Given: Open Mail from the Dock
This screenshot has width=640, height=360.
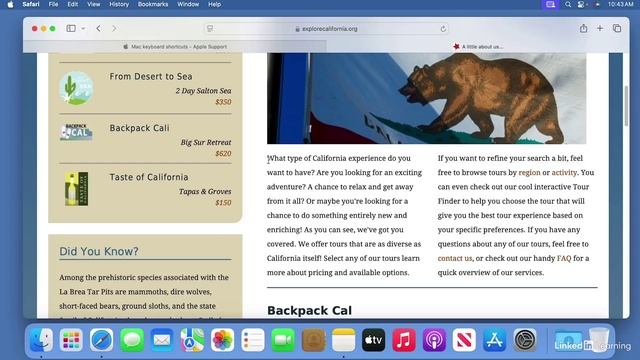Looking at the screenshot, I should (162, 340).
